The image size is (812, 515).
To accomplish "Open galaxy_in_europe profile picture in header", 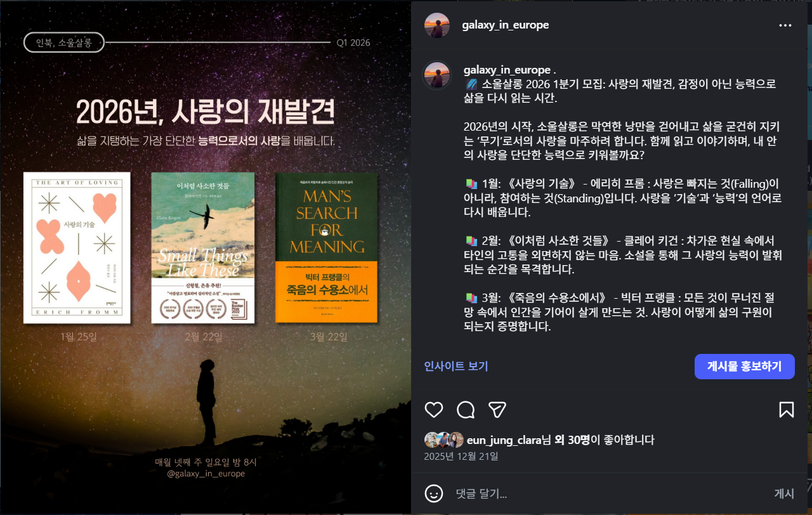I will pos(437,25).
